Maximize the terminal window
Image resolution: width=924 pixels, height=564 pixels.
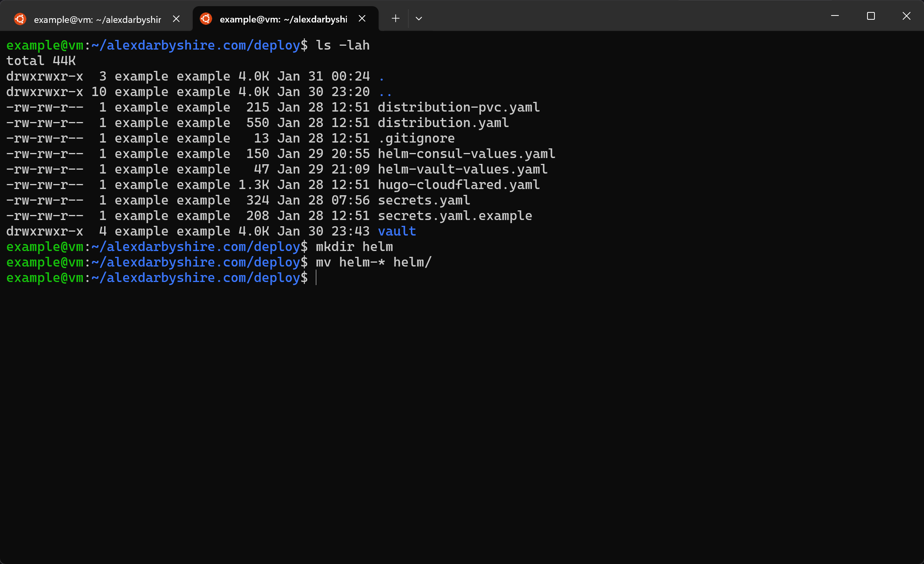tap(871, 16)
